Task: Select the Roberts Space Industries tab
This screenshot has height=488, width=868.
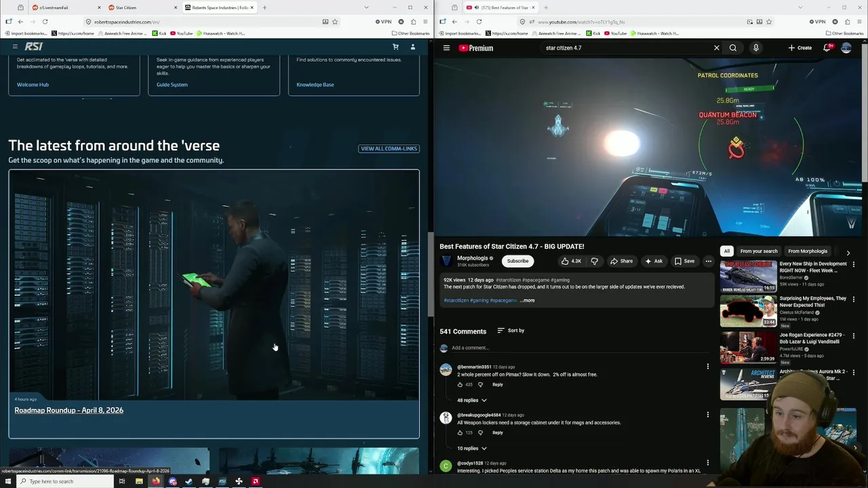Action: point(218,7)
